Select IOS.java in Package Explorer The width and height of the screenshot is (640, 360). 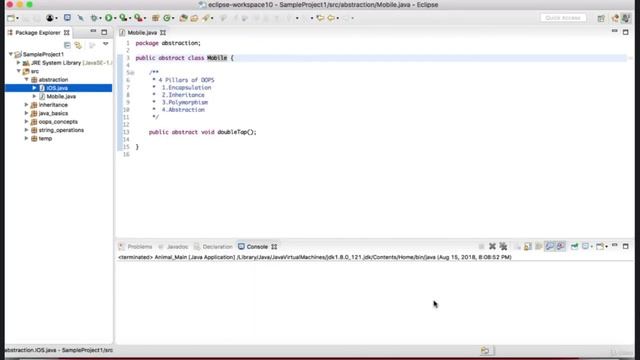(x=57, y=88)
